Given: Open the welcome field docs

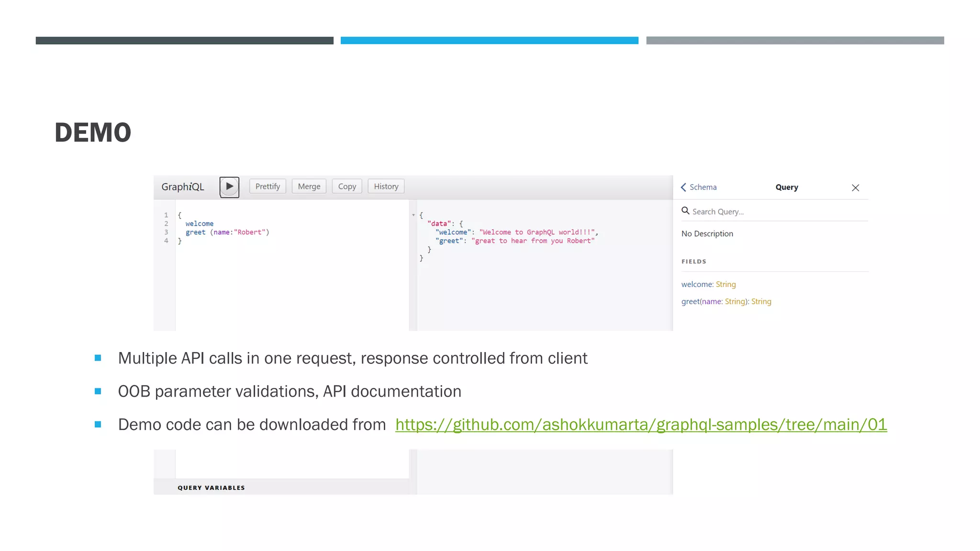Looking at the screenshot, I should (x=696, y=285).
